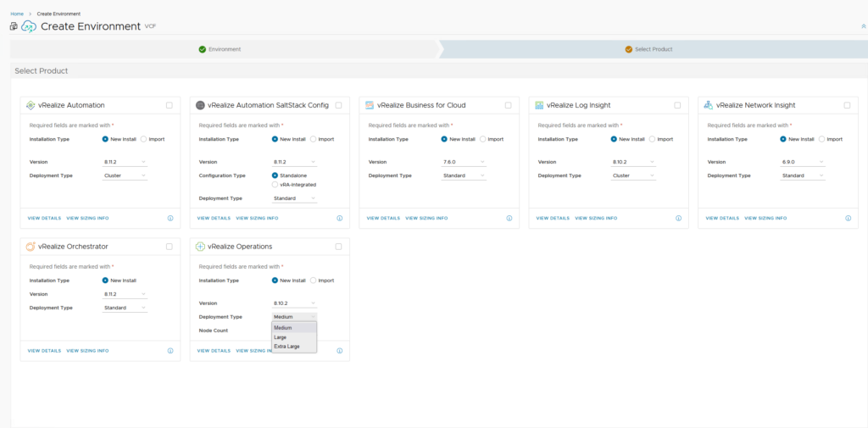Click the vRealize Log Insight product icon

pos(539,105)
